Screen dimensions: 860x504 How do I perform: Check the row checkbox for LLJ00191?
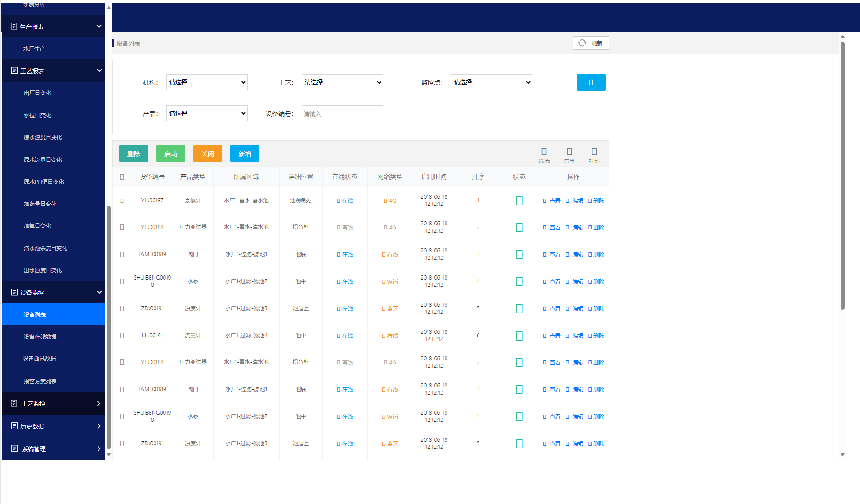pos(122,336)
